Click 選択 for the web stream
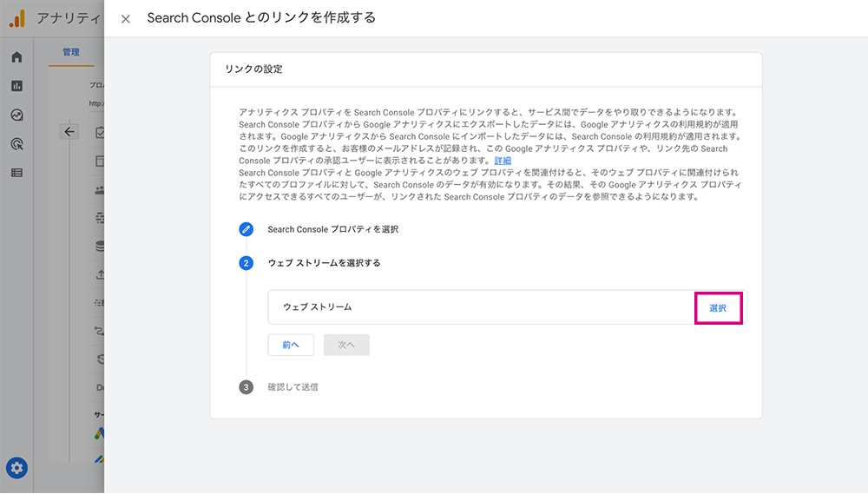 [718, 308]
